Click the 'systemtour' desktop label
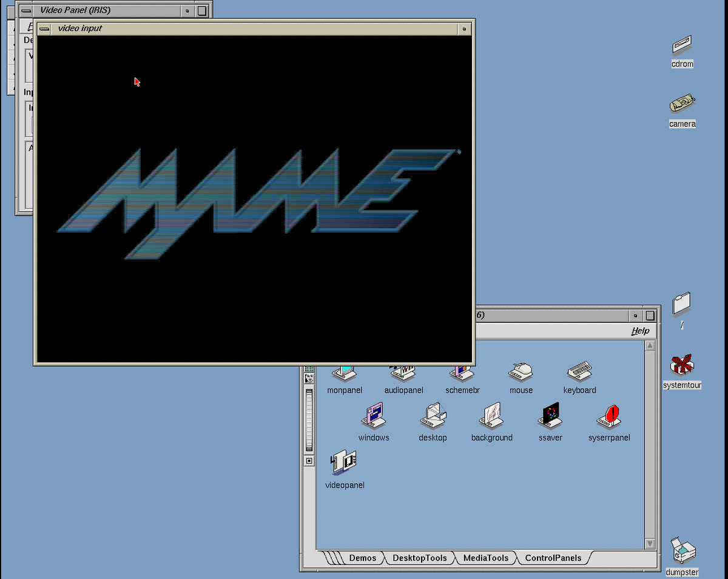The width and height of the screenshot is (728, 579). click(x=682, y=385)
